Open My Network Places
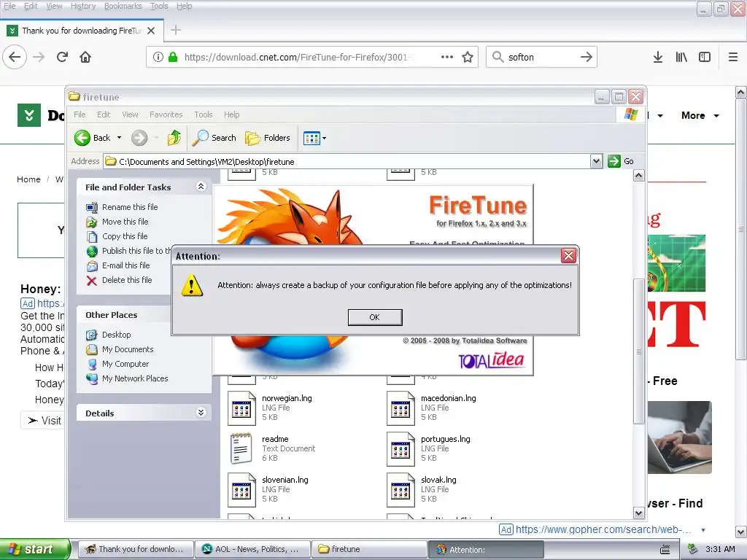This screenshot has width=747, height=560. (x=135, y=378)
